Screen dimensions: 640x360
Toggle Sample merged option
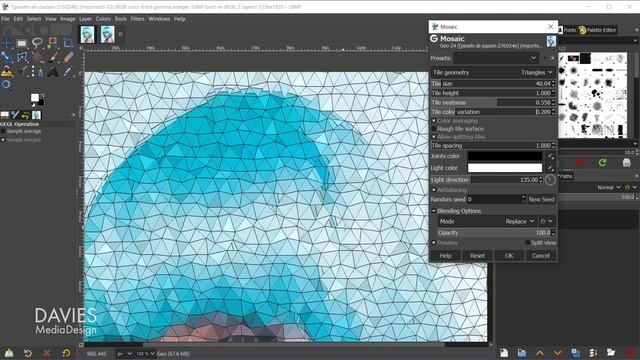point(3,140)
